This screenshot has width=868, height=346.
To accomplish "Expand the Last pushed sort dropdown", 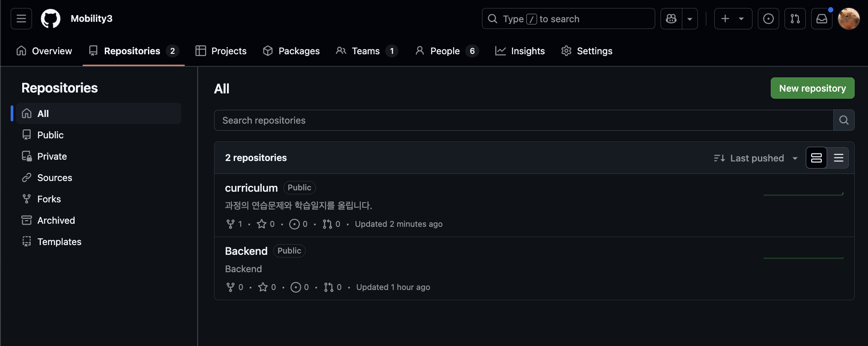I will pos(756,158).
